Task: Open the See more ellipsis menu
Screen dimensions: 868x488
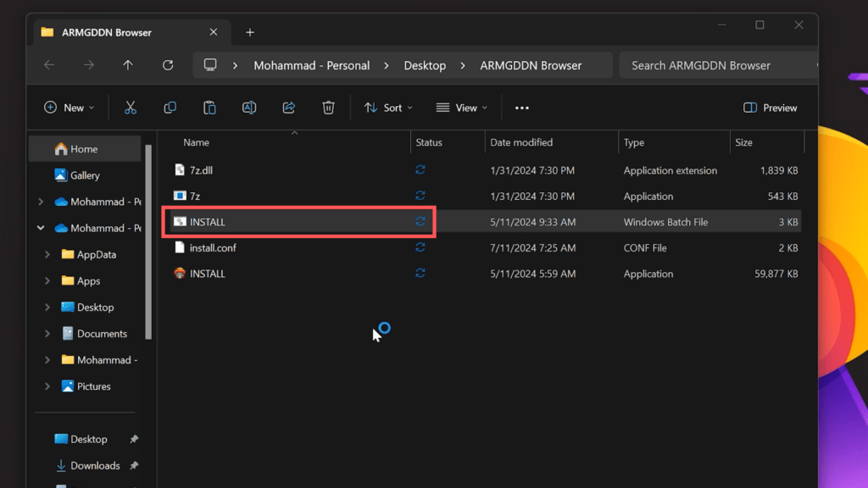Action: pyautogui.click(x=522, y=108)
